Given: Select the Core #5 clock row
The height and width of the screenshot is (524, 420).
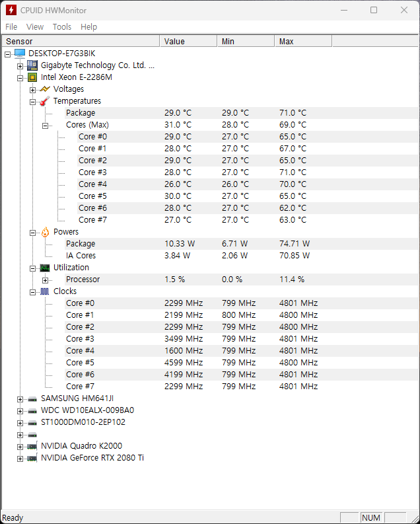Looking at the screenshot, I should click(242, 363).
